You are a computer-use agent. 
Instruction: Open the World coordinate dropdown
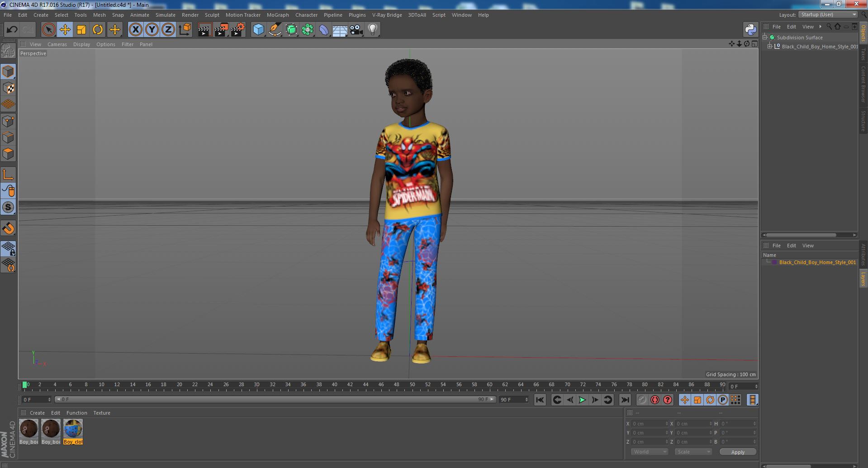point(650,452)
